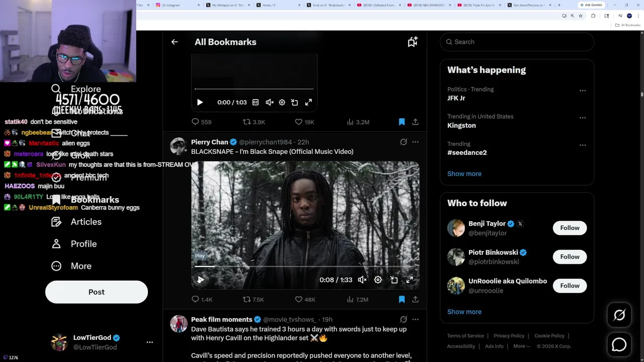
Task: Click the progress bar of the 1:03 video
Action: pyautogui.click(x=254, y=89)
